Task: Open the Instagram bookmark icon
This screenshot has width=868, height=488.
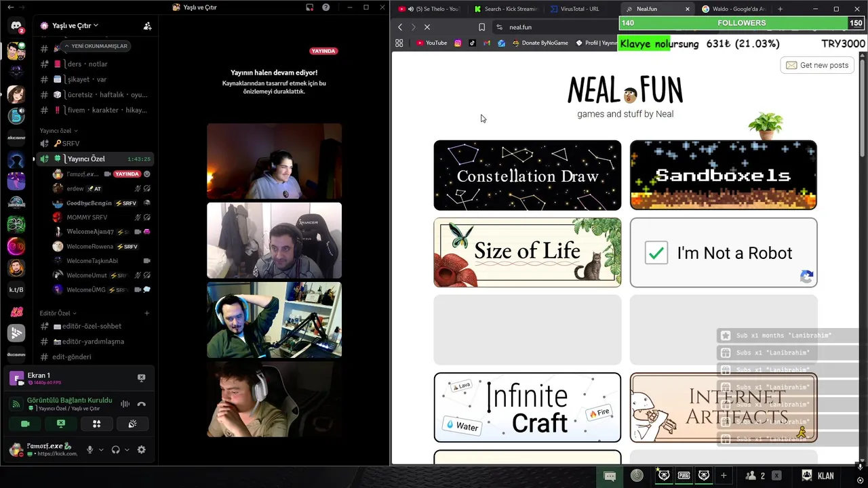Action: [x=458, y=43]
